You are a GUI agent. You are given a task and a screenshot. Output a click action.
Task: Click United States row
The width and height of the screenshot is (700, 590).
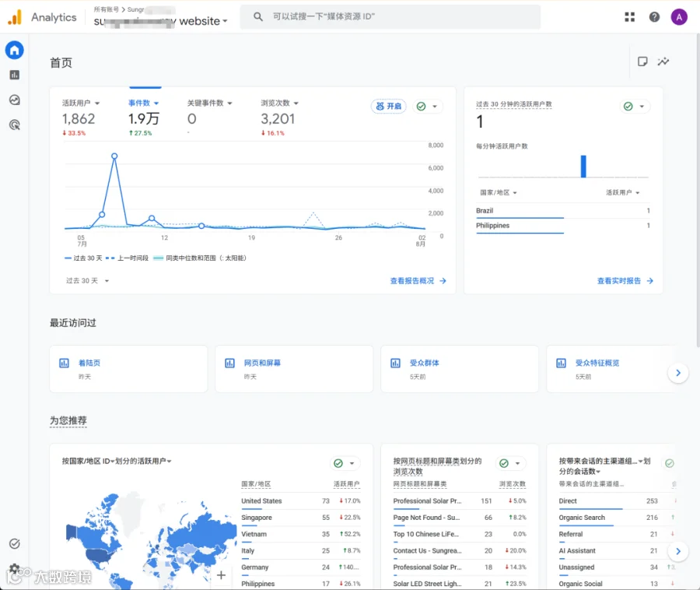point(300,501)
